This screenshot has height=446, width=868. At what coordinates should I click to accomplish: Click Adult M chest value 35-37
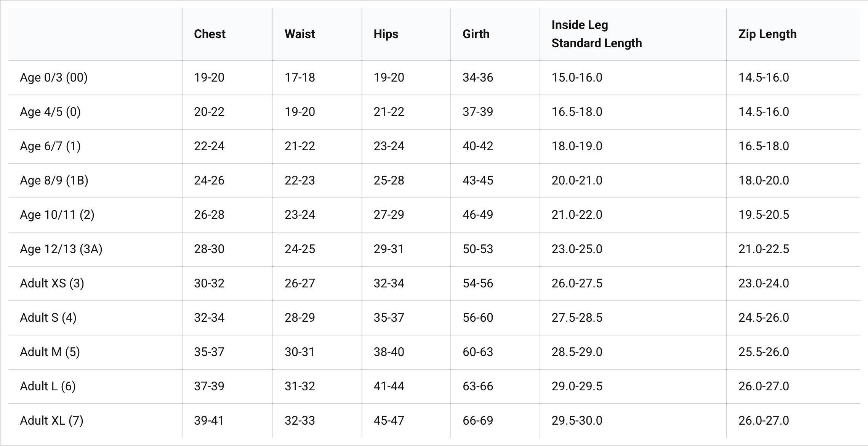[x=209, y=352]
